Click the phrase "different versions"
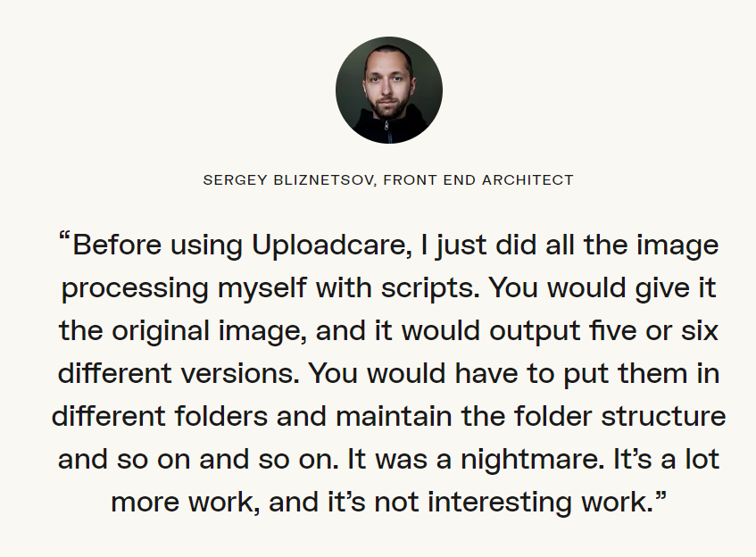756x557 pixels. coord(177,374)
